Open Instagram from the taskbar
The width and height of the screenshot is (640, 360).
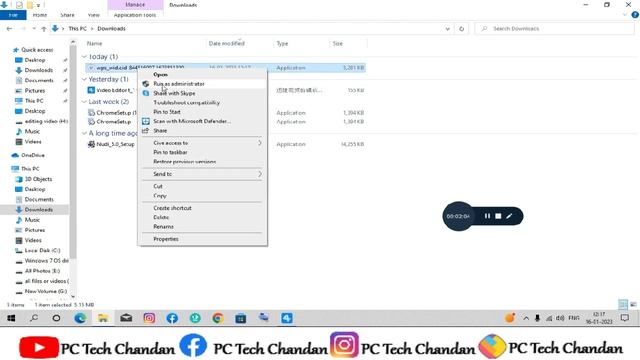point(149,318)
